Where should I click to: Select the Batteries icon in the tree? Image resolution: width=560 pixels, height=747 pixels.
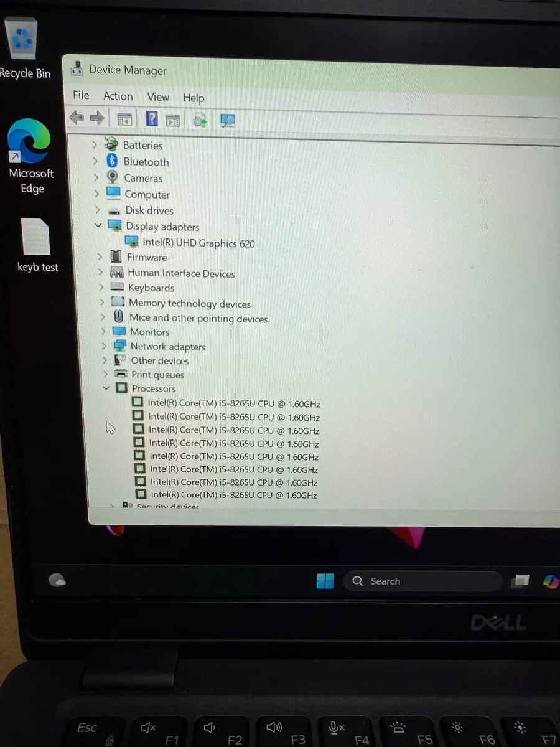pyautogui.click(x=112, y=144)
